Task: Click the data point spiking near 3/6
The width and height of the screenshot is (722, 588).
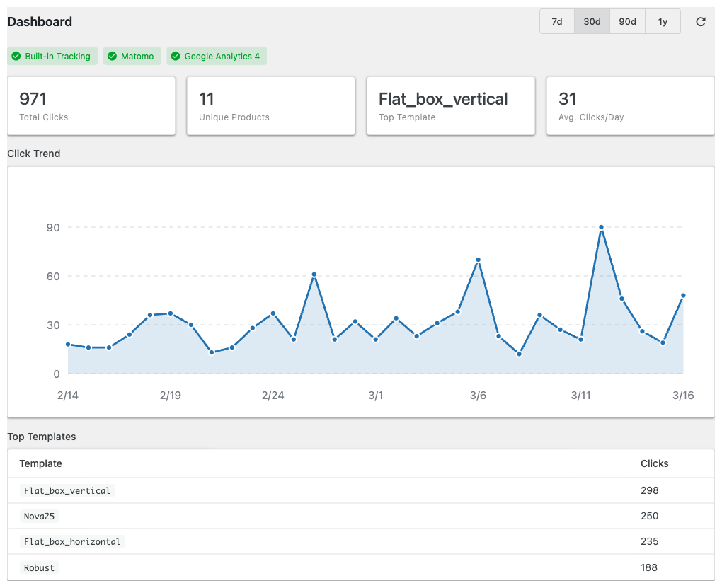Action: point(478,260)
